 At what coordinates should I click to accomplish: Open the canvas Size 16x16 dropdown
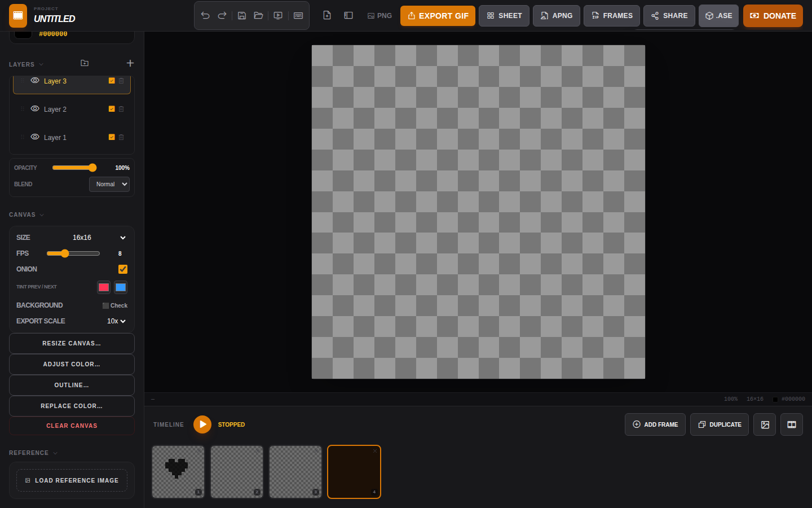click(x=99, y=238)
